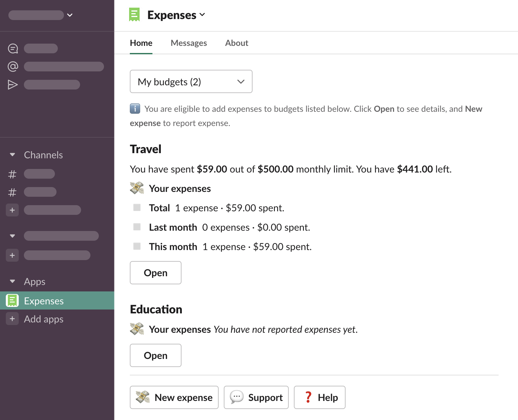Click the New expense button
Image resolution: width=518 pixels, height=420 pixels.
[x=174, y=397]
